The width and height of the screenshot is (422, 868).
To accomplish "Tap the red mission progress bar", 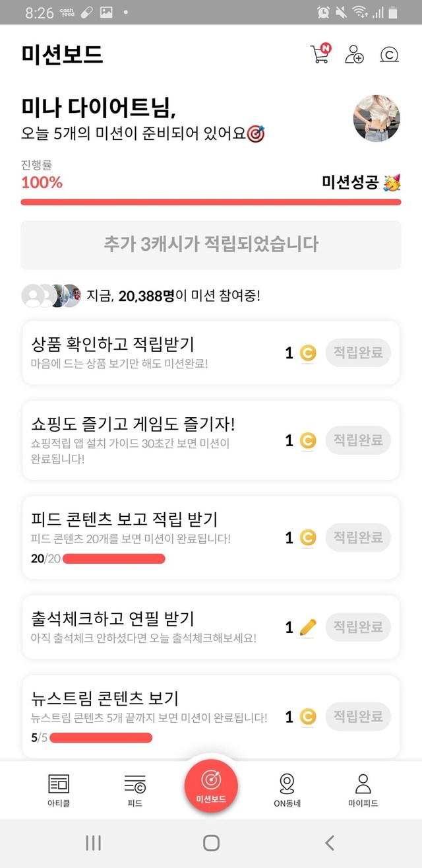I will pyautogui.click(x=211, y=202).
